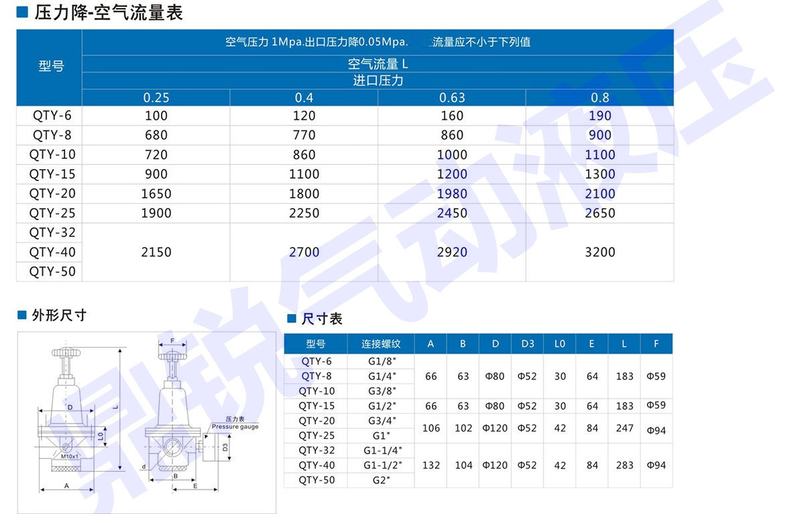Select the 型号 header of the flow table
The image size is (812, 514).
tap(50, 66)
